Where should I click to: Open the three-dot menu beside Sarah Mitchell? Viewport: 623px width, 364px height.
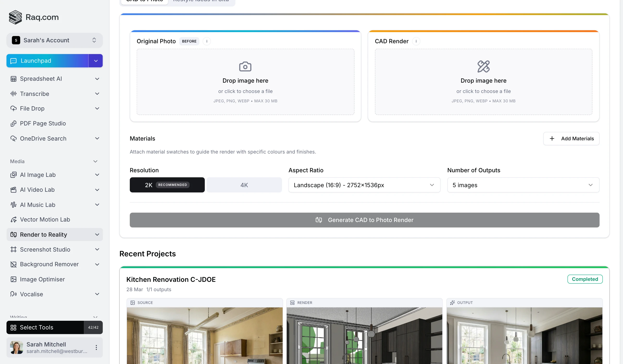pos(96,347)
